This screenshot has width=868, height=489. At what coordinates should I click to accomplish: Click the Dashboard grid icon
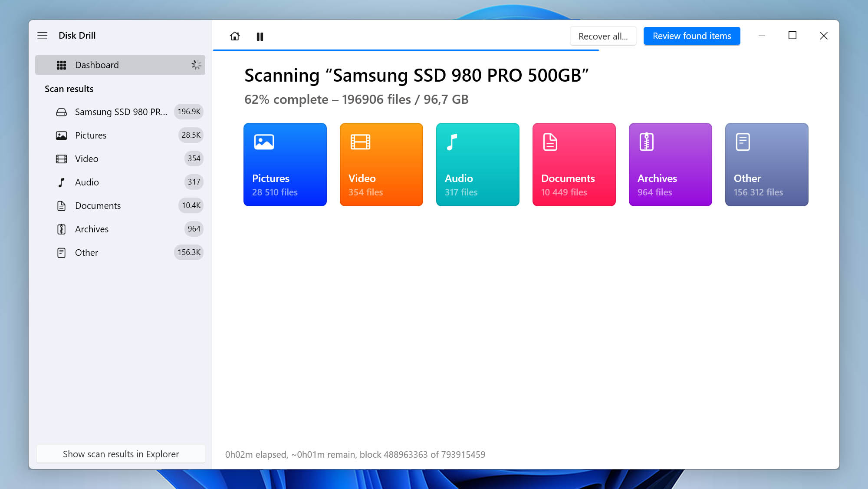(62, 65)
